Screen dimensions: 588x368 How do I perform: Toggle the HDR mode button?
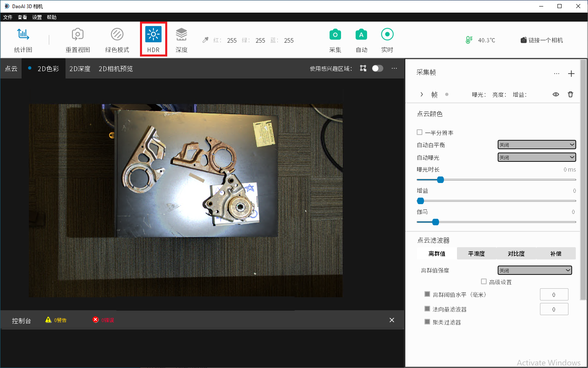tap(153, 39)
